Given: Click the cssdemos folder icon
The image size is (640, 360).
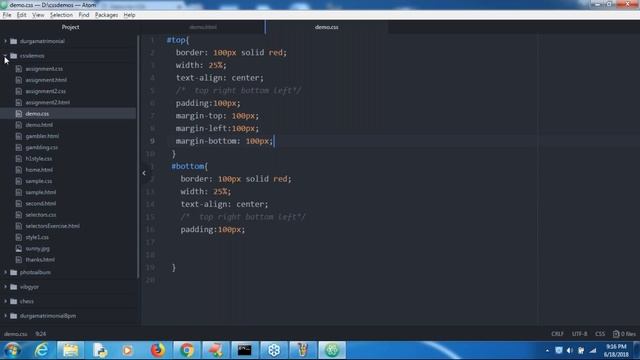Looking at the screenshot, I should pyautogui.click(x=13, y=56).
